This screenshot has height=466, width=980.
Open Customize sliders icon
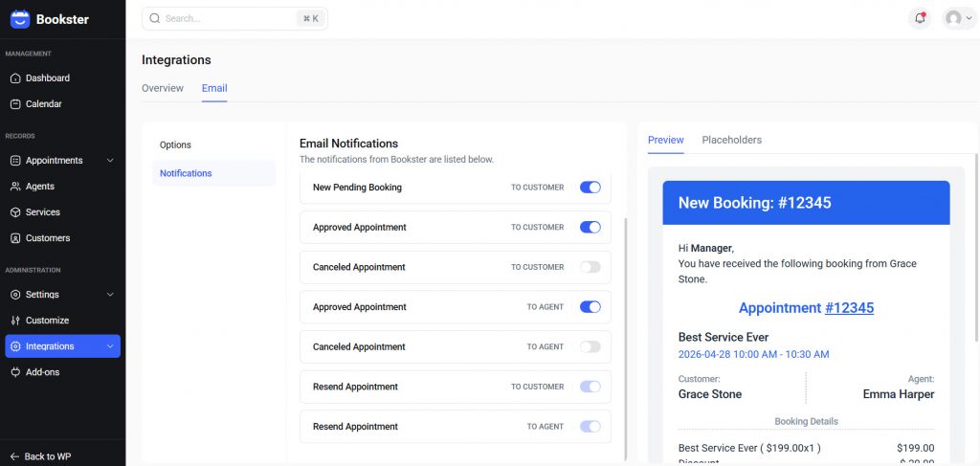click(x=15, y=321)
